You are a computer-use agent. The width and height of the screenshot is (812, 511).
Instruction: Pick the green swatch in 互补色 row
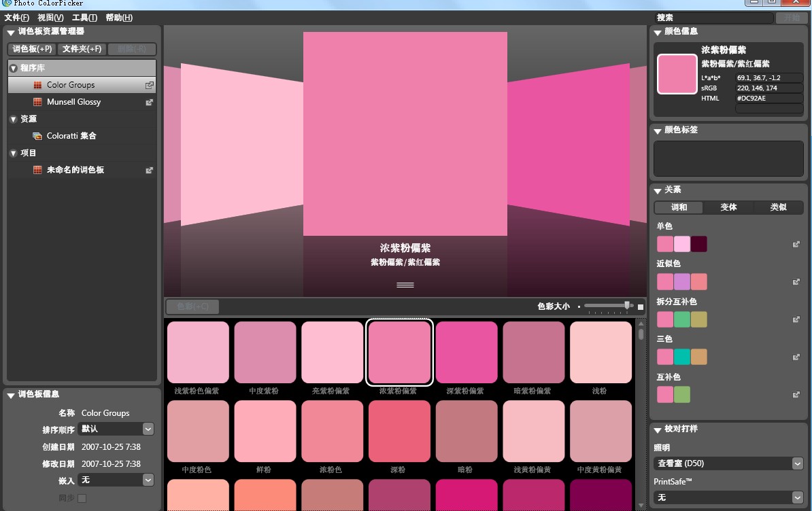[x=682, y=395]
